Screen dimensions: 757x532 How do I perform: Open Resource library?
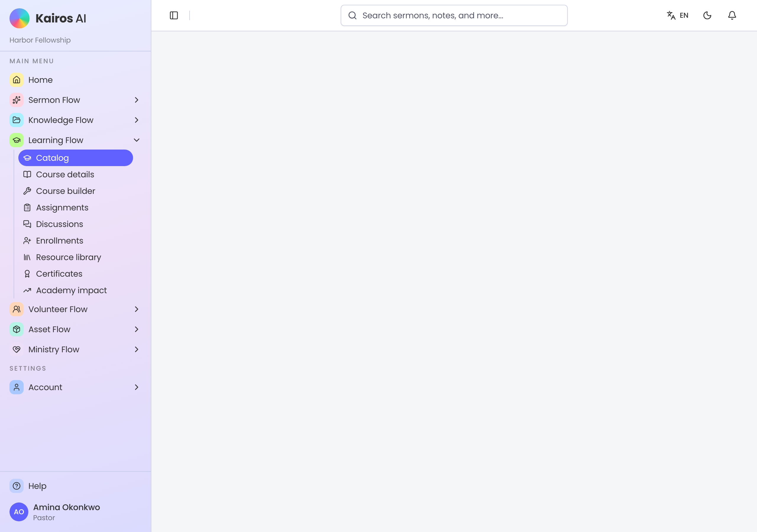pyautogui.click(x=75, y=257)
